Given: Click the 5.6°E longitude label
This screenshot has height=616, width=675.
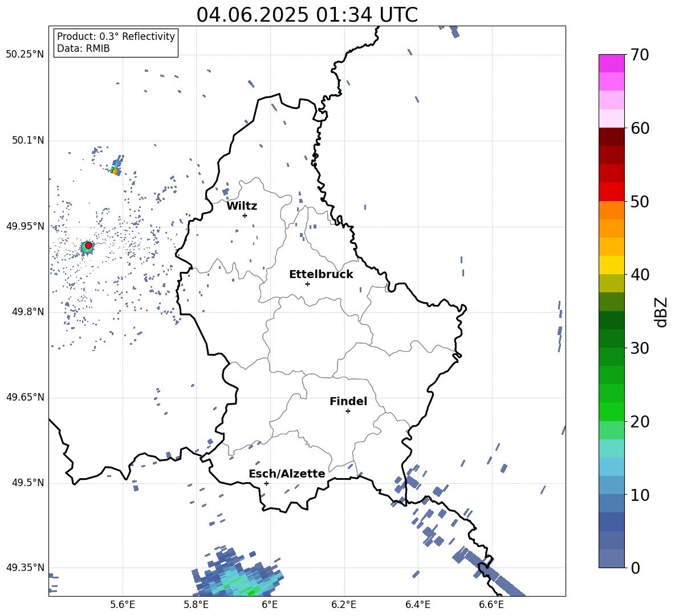Looking at the screenshot, I should tap(122, 605).
